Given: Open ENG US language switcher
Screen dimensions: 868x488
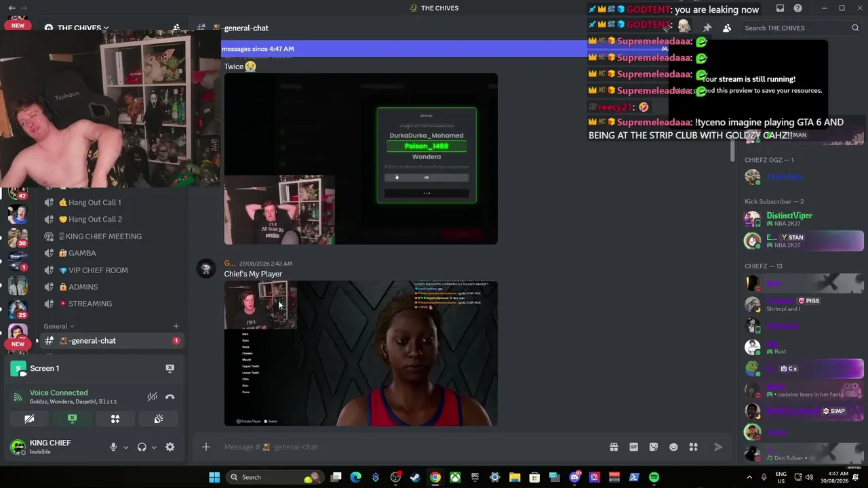Looking at the screenshot, I should click(781, 477).
